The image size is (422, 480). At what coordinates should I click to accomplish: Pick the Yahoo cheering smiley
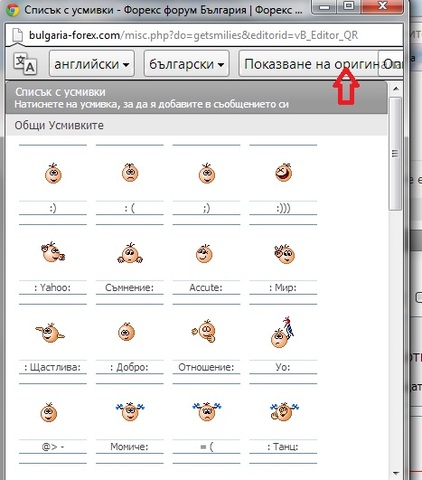point(53,252)
